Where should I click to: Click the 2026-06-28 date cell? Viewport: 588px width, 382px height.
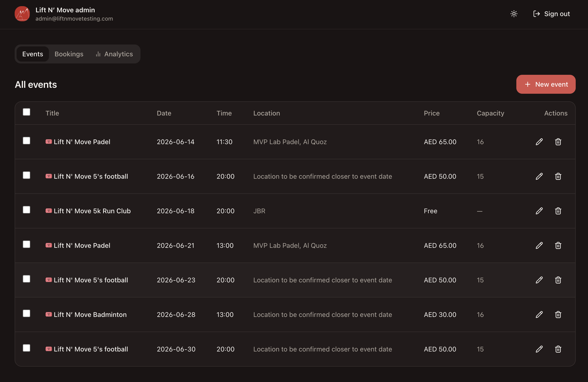coord(176,315)
